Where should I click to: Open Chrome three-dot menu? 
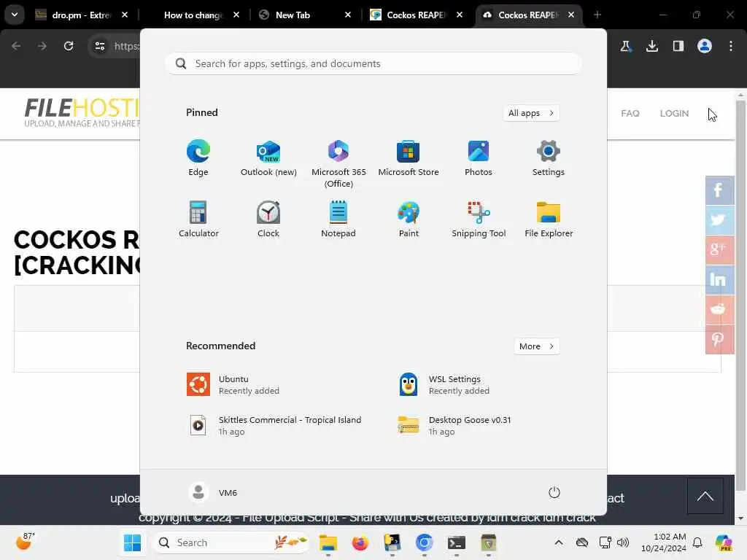click(731, 46)
